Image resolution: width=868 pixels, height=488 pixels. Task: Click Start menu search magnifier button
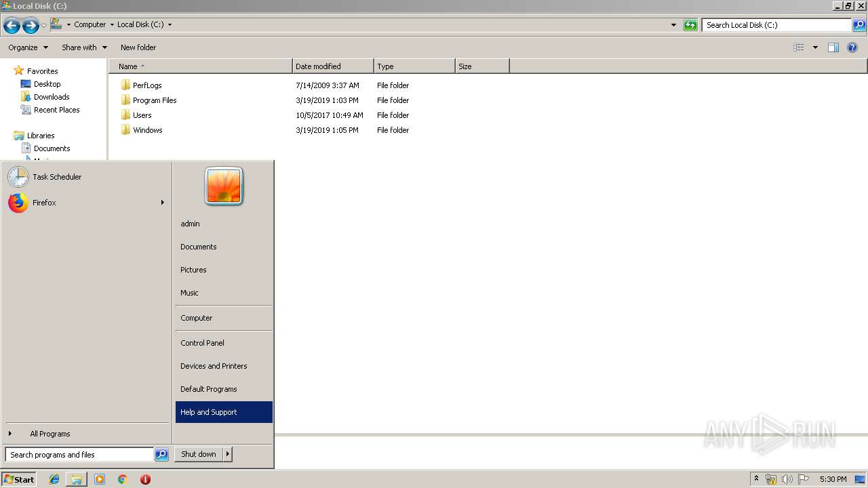pyautogui.click(x=161, y=455)
